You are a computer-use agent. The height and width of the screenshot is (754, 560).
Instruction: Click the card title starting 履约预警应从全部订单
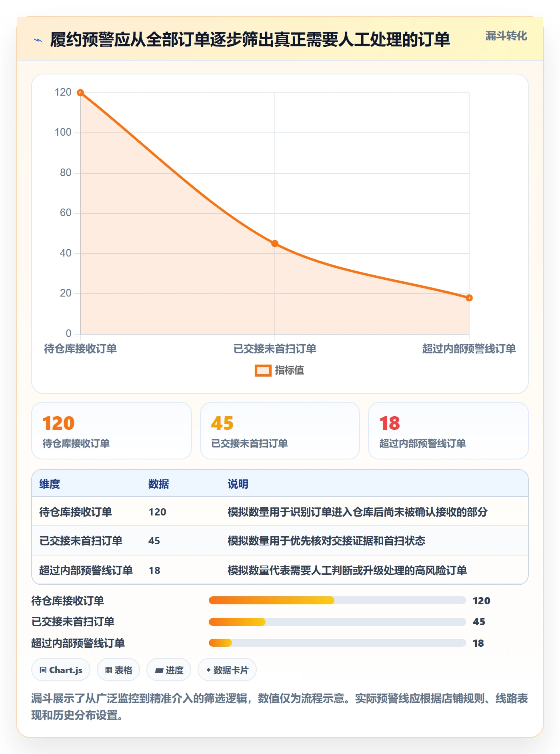click(250, 40)
